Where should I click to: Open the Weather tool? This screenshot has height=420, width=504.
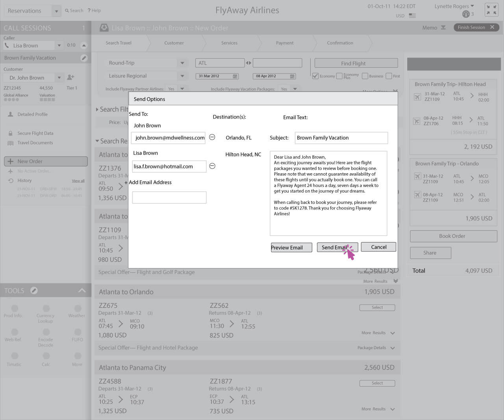pyautogui.click(x=78, y=309)
